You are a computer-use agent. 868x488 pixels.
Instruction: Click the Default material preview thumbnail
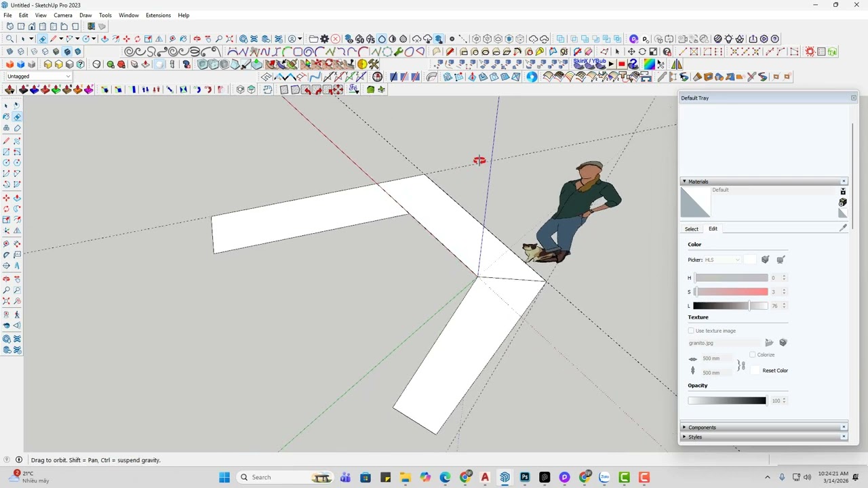[695, 203]
